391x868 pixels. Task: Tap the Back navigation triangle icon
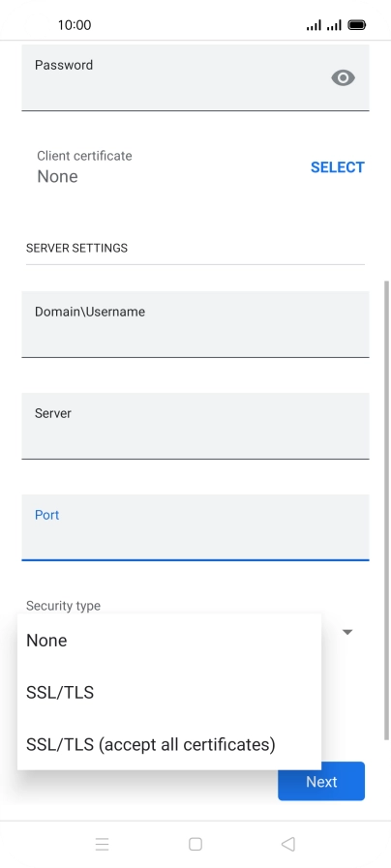[x=288, y=844]
